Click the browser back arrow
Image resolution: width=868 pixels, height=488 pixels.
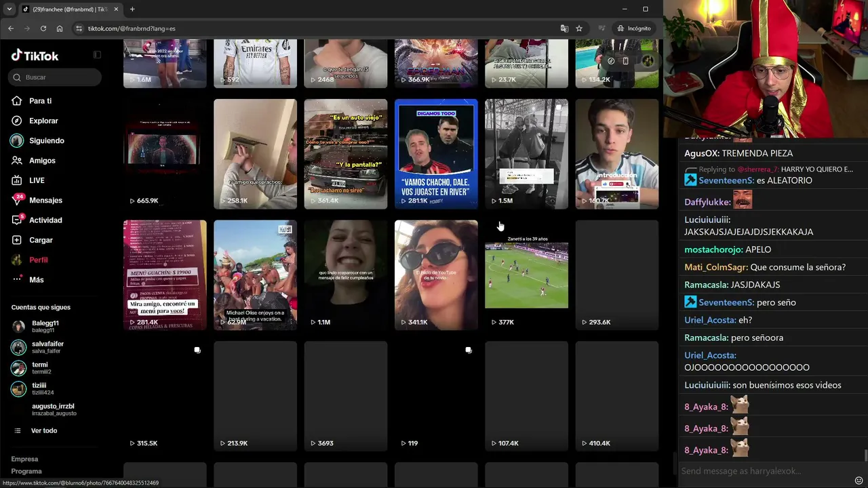[x=11, y=28]
